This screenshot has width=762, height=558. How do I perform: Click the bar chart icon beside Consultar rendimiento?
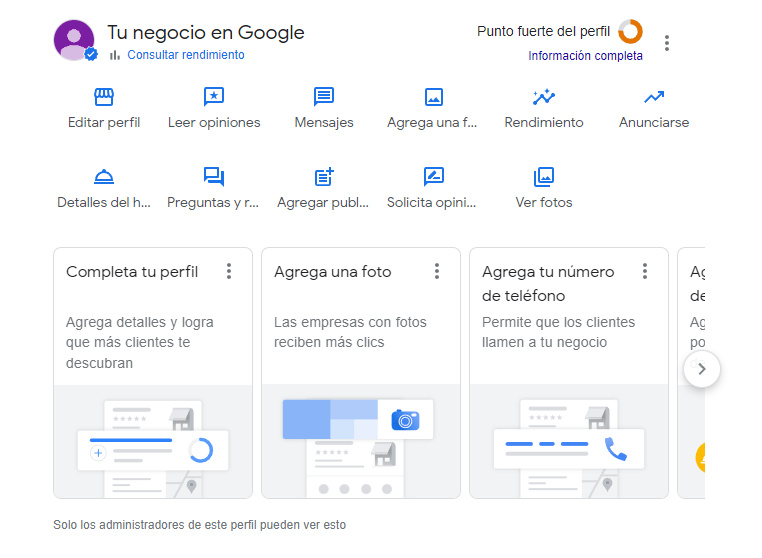coord(115,55)
